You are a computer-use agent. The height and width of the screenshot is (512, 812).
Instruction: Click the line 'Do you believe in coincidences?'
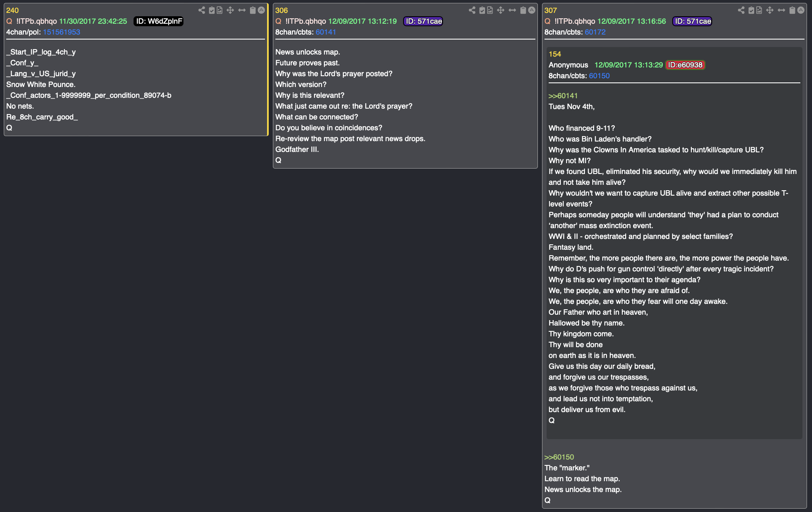[329, 128]
